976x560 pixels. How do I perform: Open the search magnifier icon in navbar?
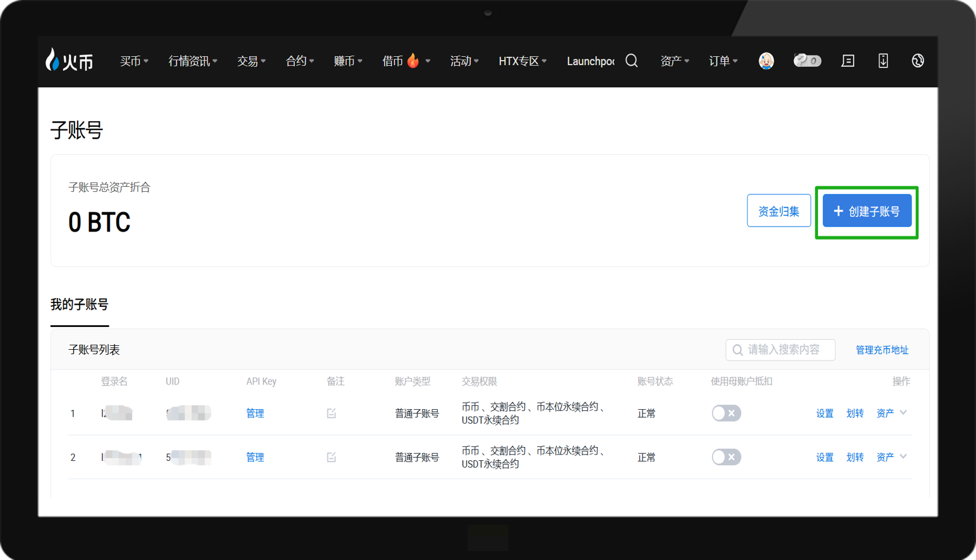click(x=631, y=61)
